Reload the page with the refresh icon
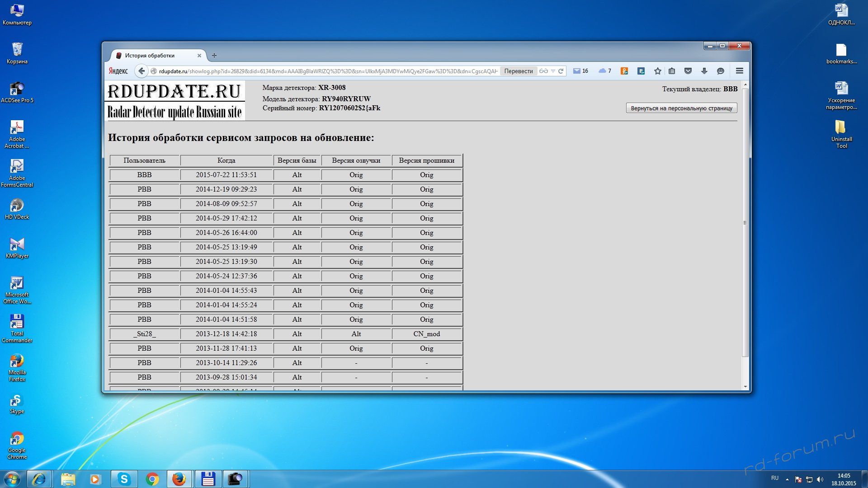868x488 pixels. (x=561, y=71)
